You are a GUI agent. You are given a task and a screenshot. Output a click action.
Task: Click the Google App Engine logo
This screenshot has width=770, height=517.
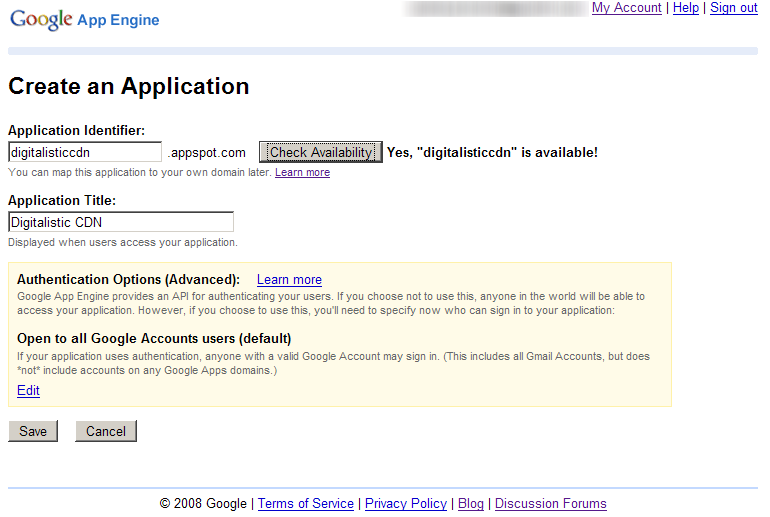point(84,20)
